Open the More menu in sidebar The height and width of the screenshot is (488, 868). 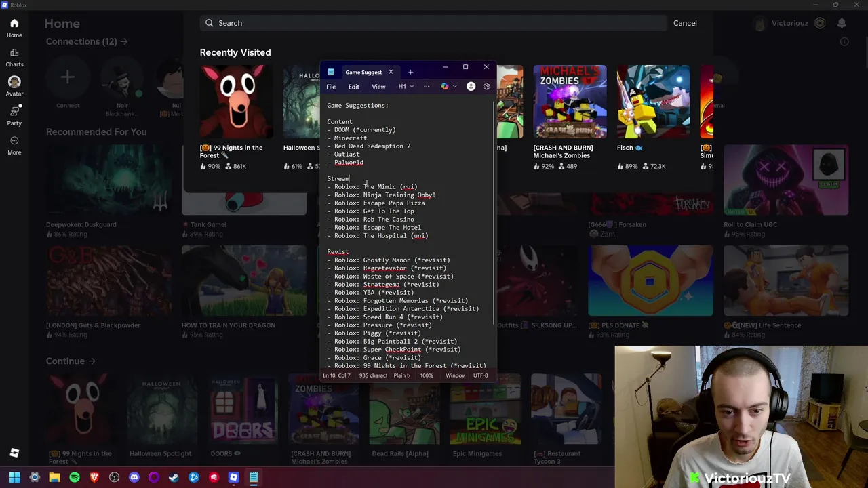[x=14, y=140]
